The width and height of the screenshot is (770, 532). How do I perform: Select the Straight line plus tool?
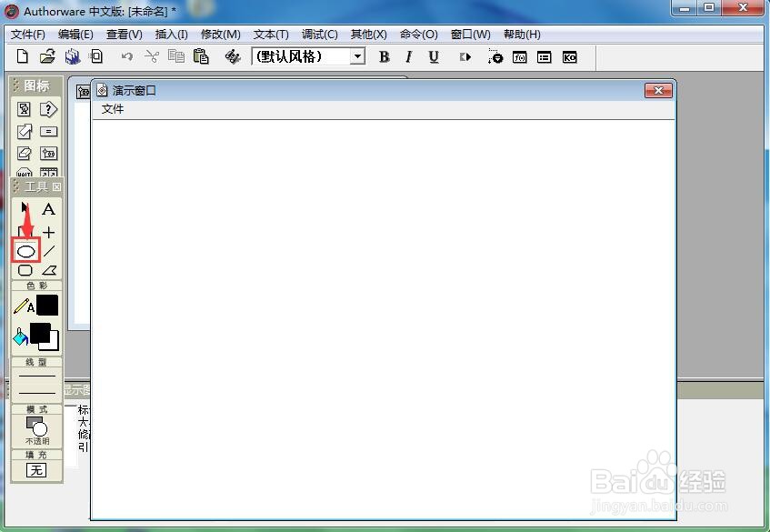[x=48, y=232]
